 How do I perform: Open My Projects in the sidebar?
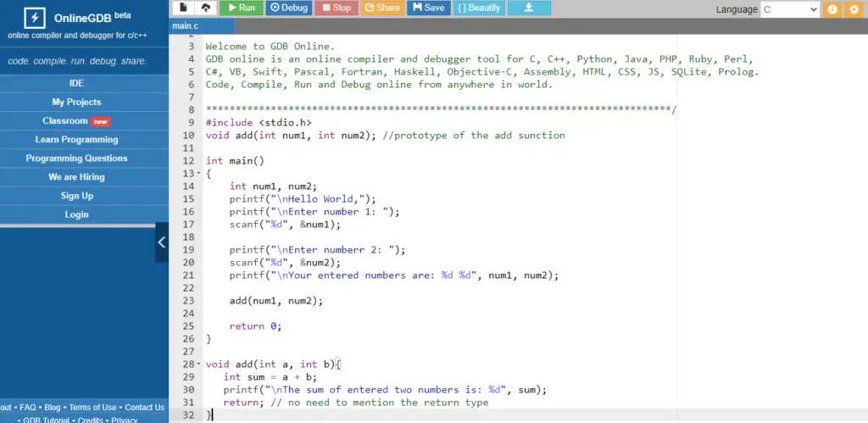(x=77, y=102)
